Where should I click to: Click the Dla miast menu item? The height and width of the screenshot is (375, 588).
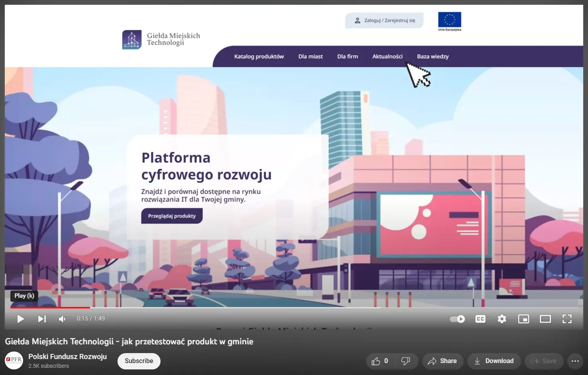(x=311, y=57)
